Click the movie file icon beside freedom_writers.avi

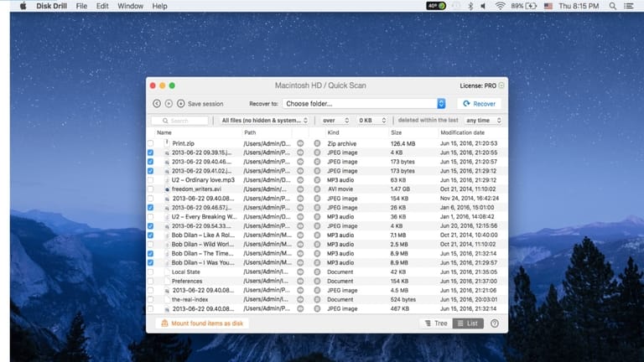pyautogui.click(x=167, y=189)
